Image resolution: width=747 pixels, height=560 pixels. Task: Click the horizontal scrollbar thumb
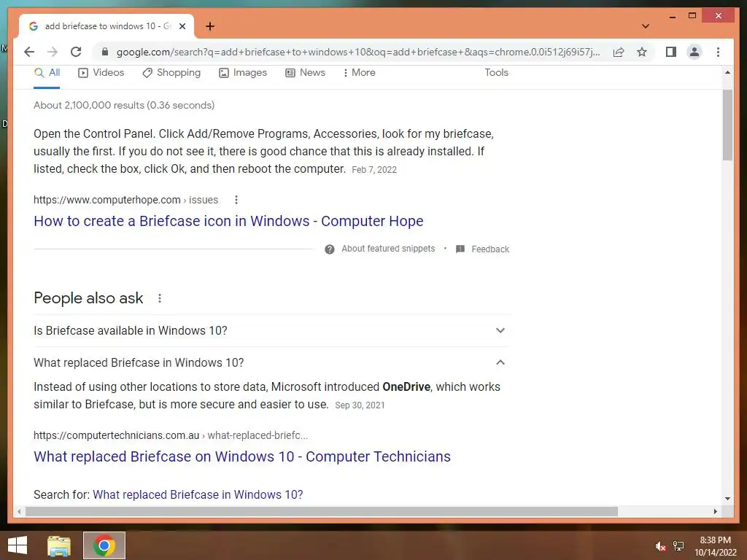coord(322,511)
